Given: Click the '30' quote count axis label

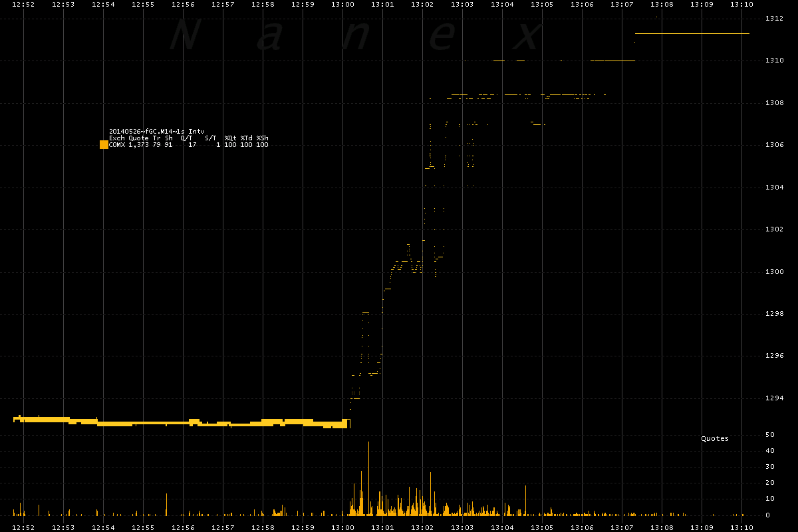Looking at the screenshot, I should pos(769,467).
